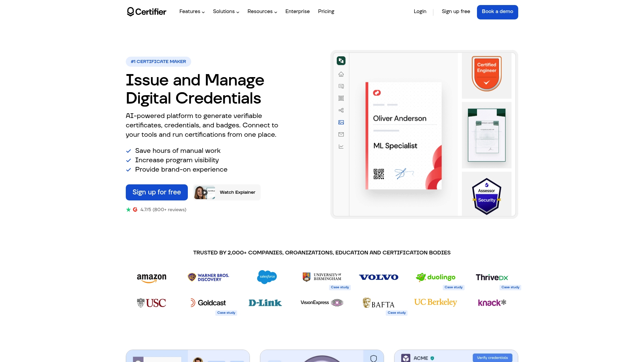Click the Amazon logo

pos(152,278)
